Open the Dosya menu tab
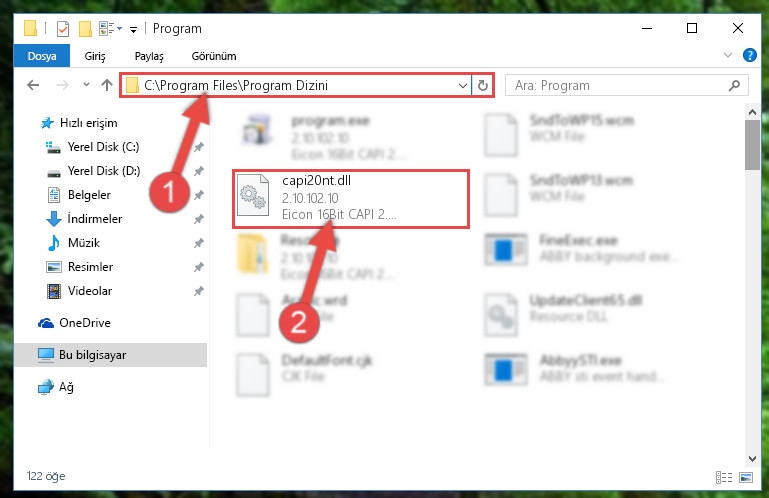This screenshot has height=498, width=769. (42, 56)
